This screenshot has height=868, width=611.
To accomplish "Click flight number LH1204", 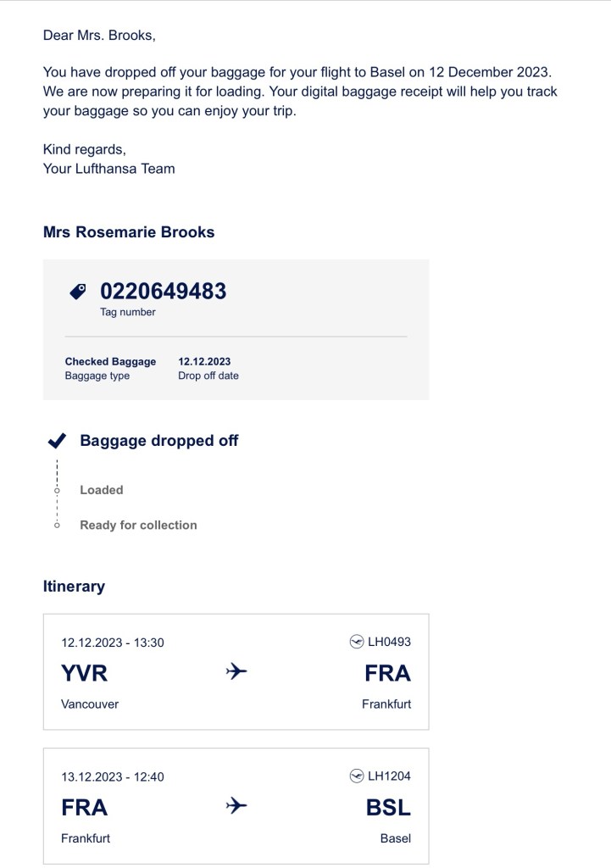I will pyautogui.click(x=389, y=776).
